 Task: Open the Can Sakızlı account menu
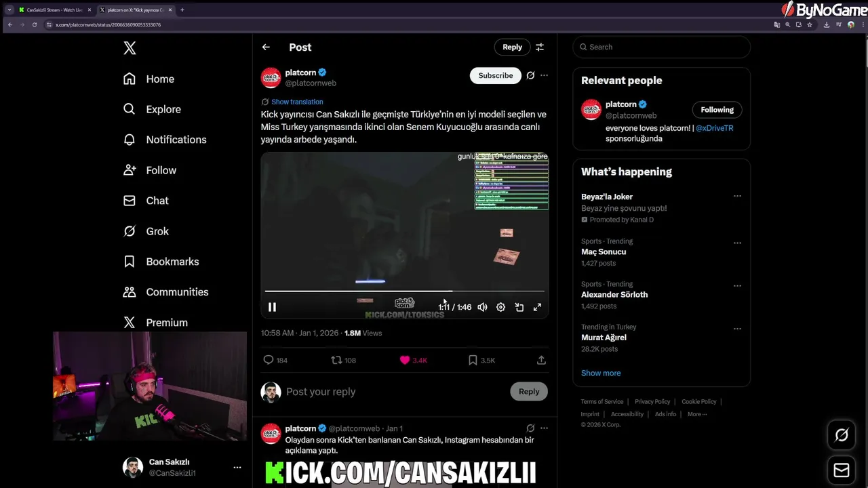(182, 467)
